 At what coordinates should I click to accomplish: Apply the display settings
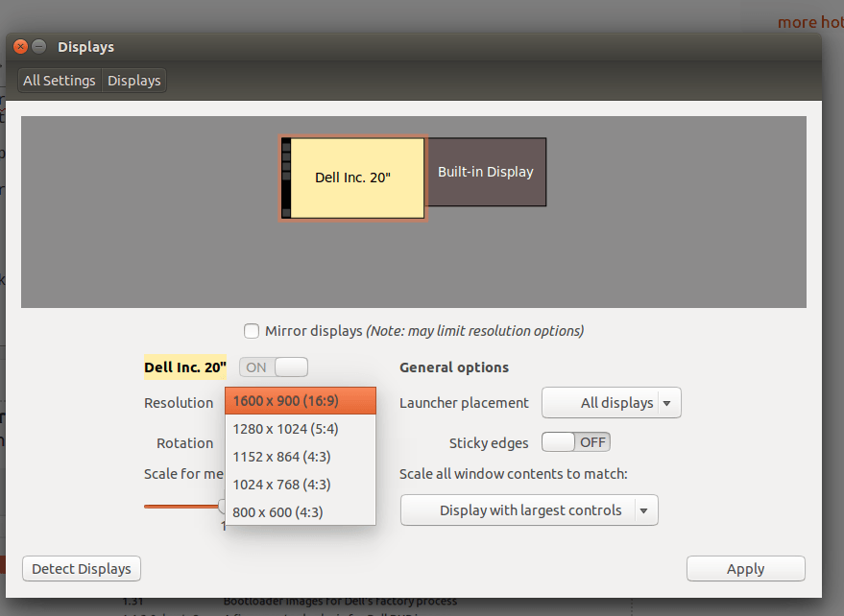[745, 569]
